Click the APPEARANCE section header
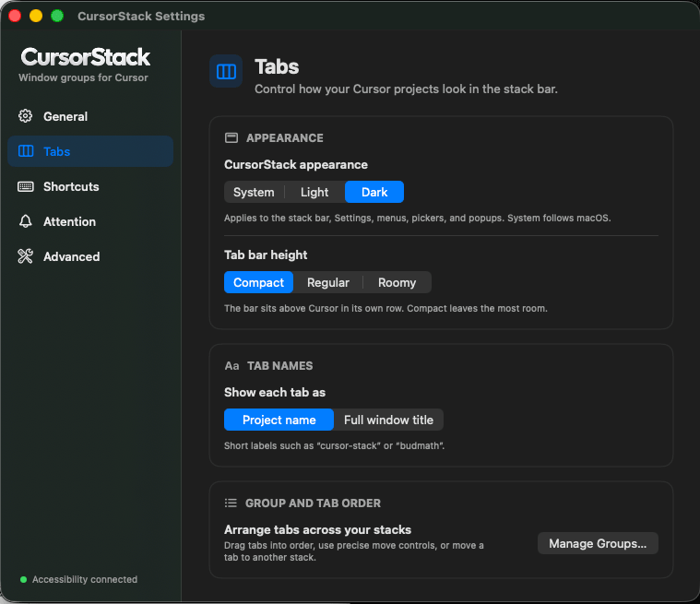 point(285,138)
